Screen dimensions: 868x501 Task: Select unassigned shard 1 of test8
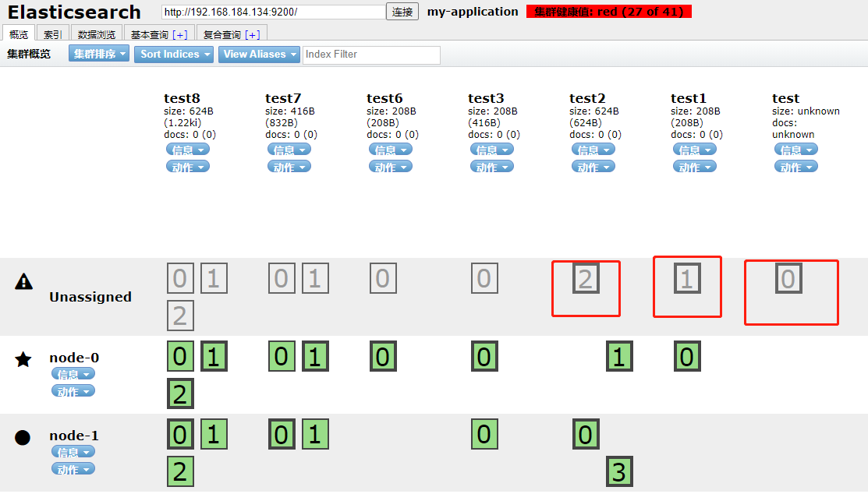coord(214,278)
